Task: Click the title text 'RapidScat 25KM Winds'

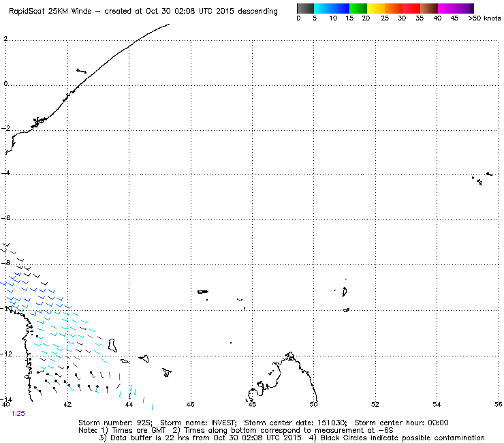Action: tap(50, 12)
